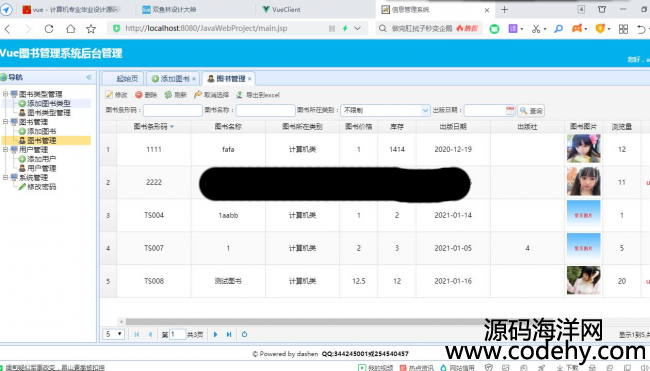Viewport: 650px width, 371px height.
Task: Select 修改密码 in the navigation tree
Action: click(x=41, y=187)
